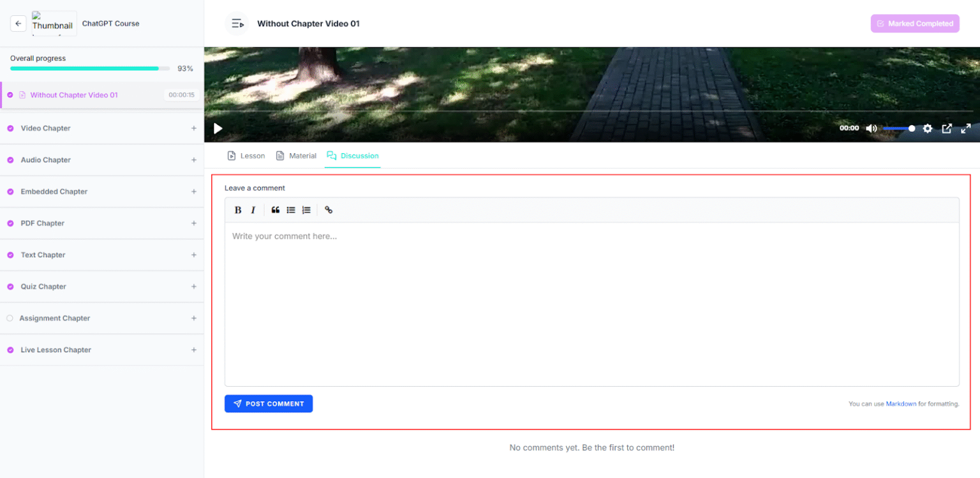Expand the Audio Chapter section
Image resolution: width=980 pixels, height=478 pixels.
(193, 160)
